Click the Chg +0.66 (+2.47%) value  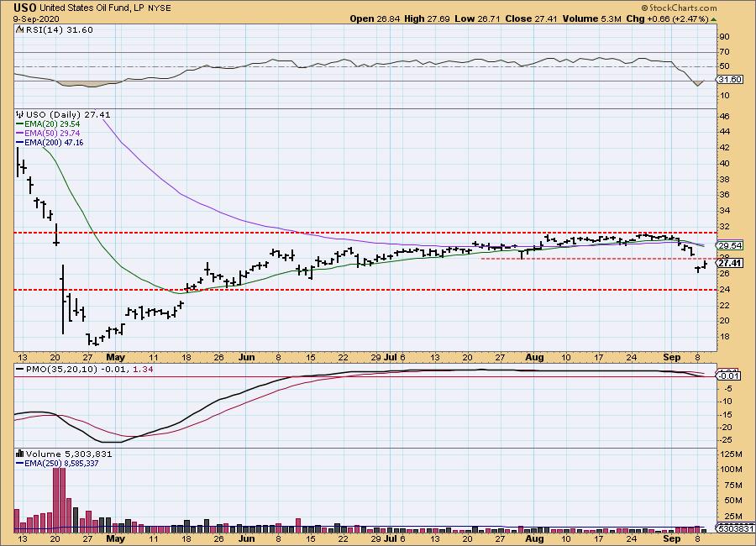[667, 18]
